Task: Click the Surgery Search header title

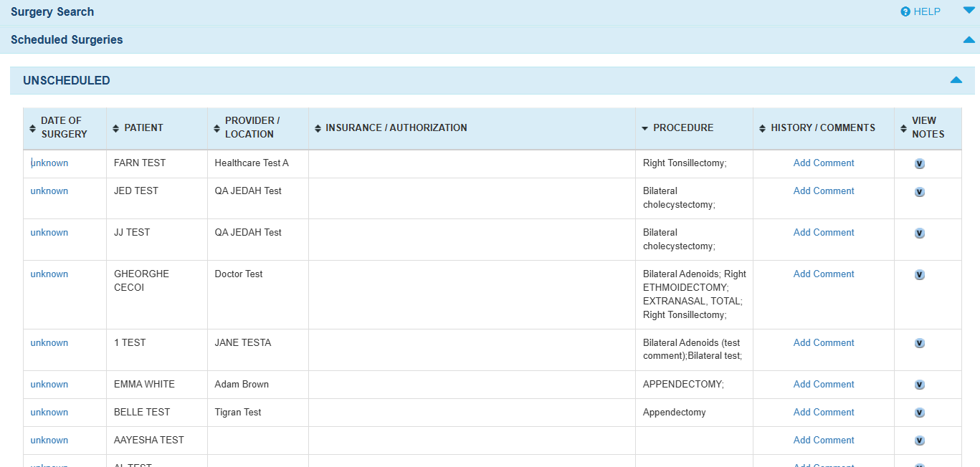Action: (52, 12)
